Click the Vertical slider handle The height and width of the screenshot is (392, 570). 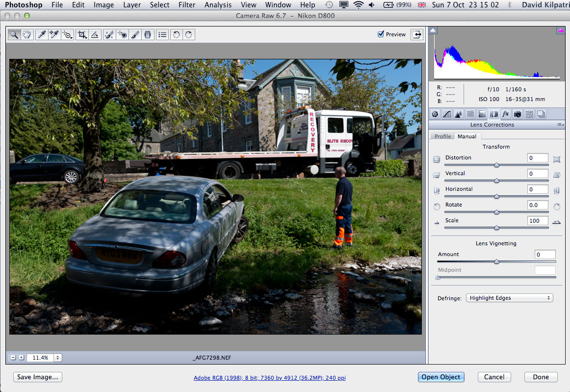496,181
